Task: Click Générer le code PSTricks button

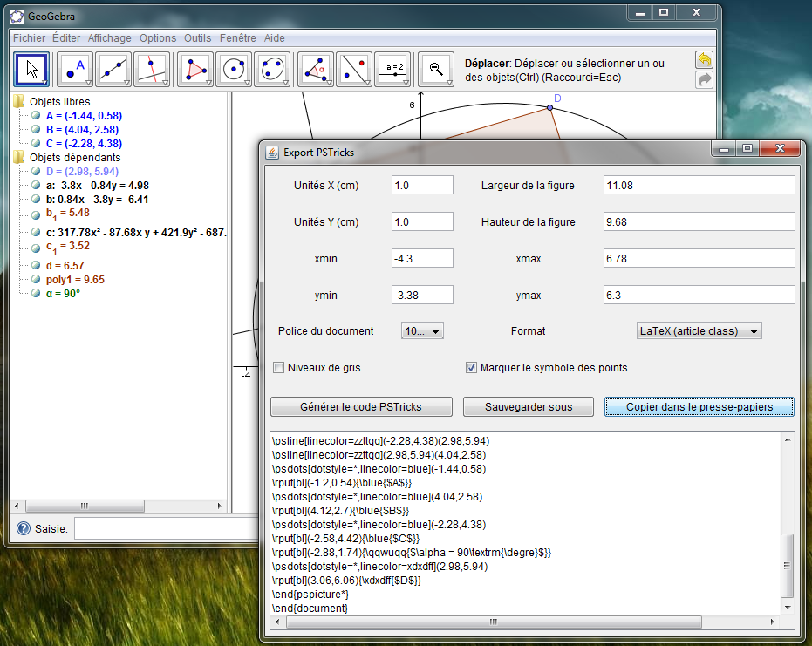Action: 361,407
